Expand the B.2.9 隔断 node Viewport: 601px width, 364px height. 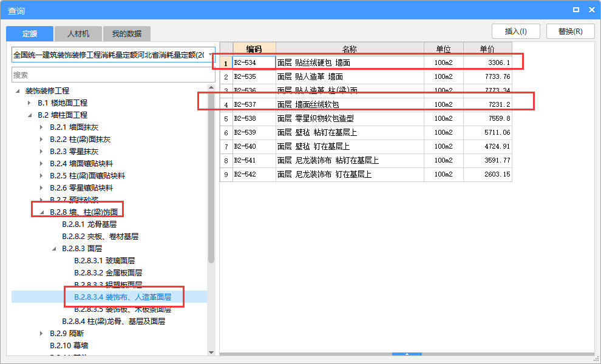click(x=41, y=333)
